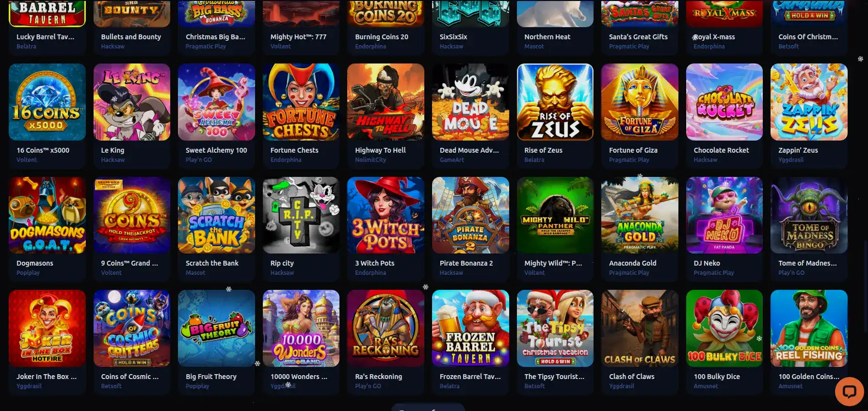Image resolution: width=868 pixels, height=411 pixels.
Task: Open the Clash of Claws thumbnail
Action: pos(640,328)
